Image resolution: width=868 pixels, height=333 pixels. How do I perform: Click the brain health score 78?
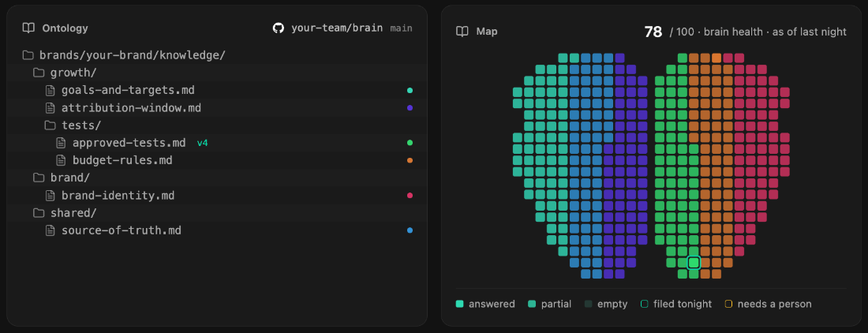(x=653, y=32)
